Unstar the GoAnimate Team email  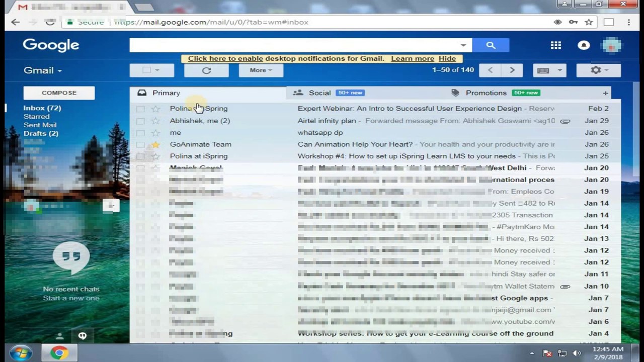[155, 144]
